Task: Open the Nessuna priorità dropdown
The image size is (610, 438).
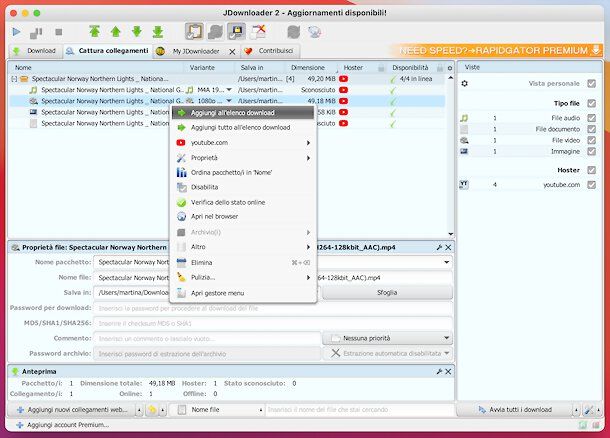Action: (387, 338)
